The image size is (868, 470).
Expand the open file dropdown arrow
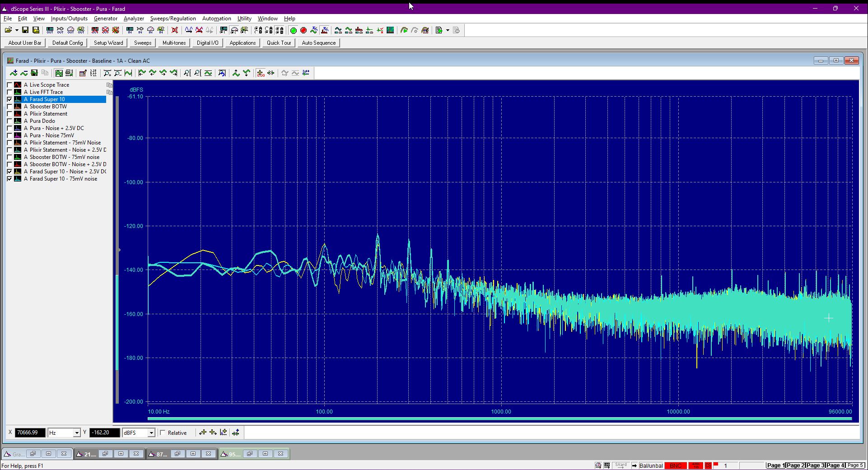[x=17, y=30]
